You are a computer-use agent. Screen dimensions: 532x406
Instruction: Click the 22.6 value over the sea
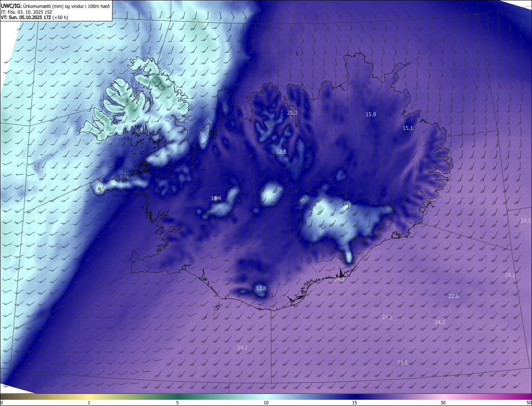pyautogui.click(x=453, y=296)
